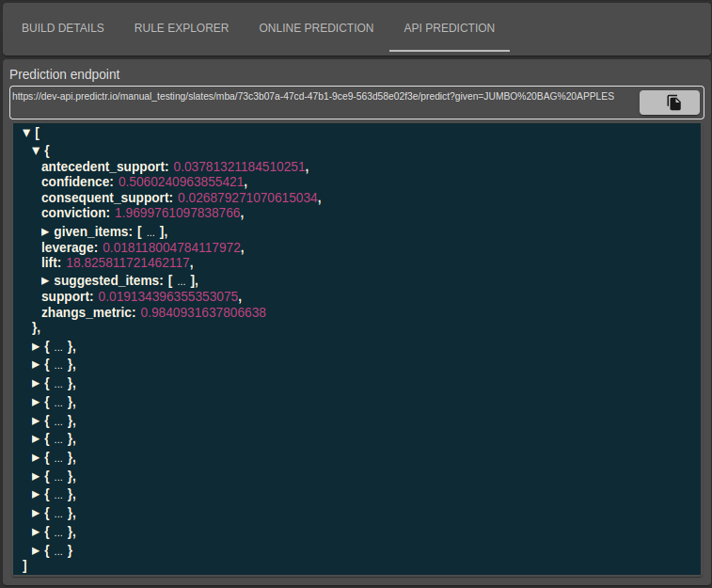Collapse the root JSON array triangle

(26, 133)
